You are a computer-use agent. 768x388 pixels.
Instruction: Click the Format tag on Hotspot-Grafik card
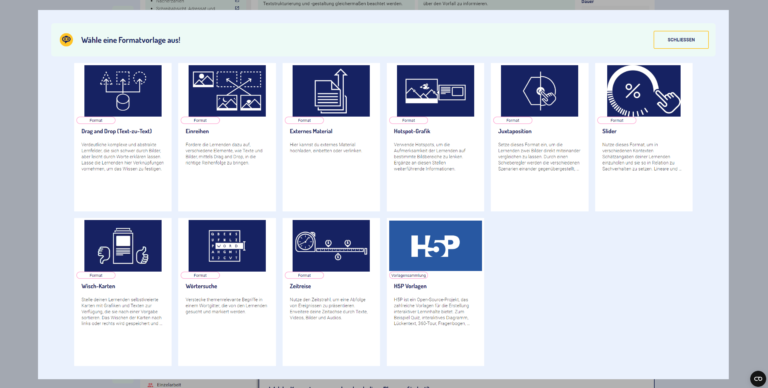[x=408, y=120]
